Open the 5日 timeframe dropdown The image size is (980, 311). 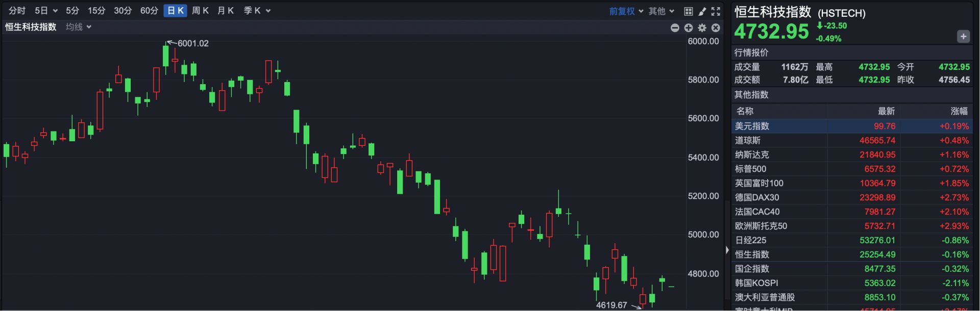point(46,11)
